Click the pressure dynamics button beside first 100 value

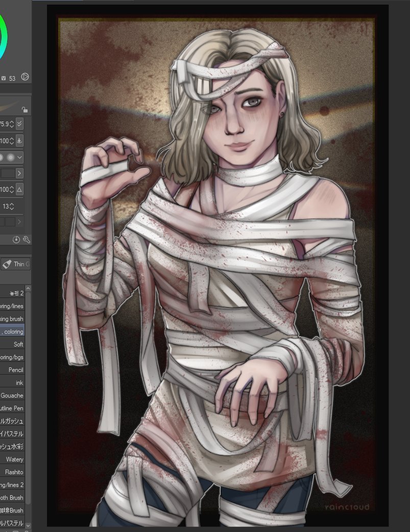(x=19, y=141)
